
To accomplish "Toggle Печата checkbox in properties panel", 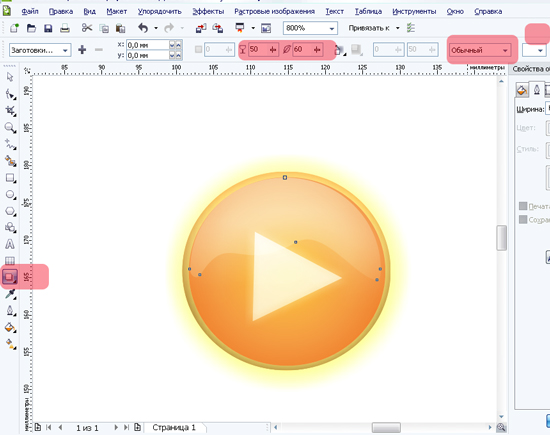I will pos(523,206).
